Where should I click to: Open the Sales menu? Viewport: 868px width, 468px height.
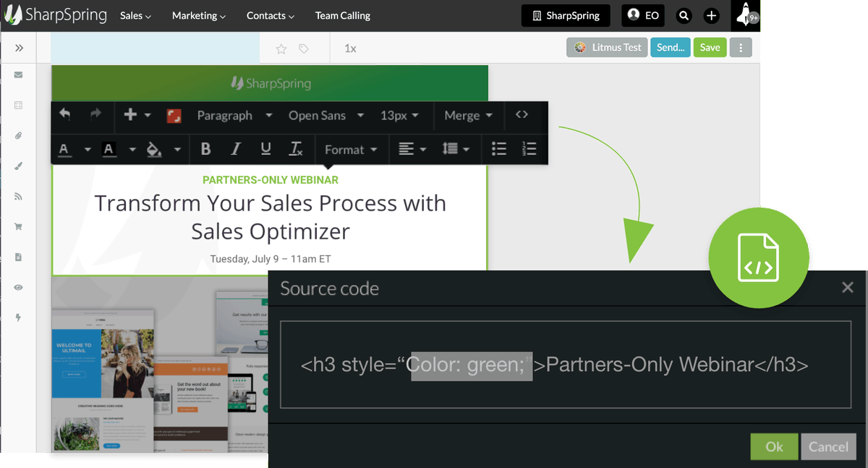[x=135, y=15]
